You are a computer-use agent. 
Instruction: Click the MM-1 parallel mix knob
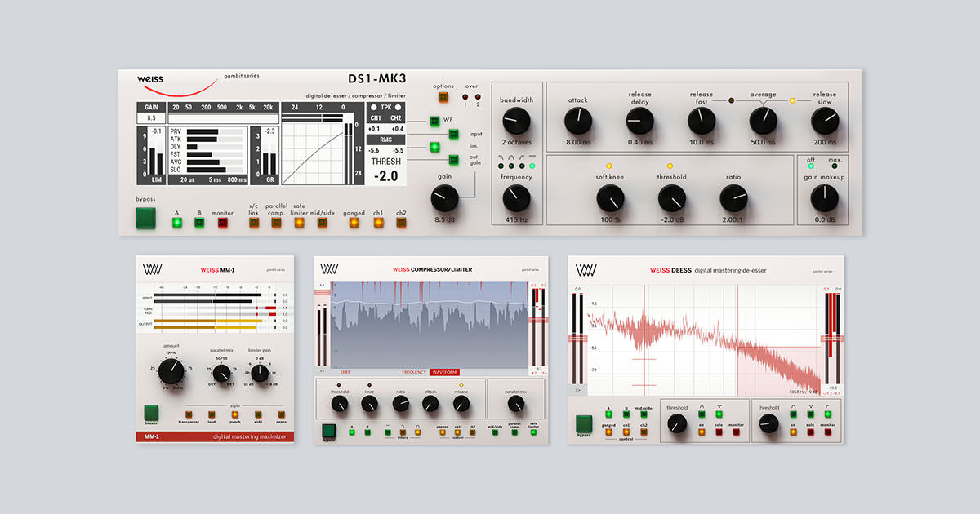(220, 374)
